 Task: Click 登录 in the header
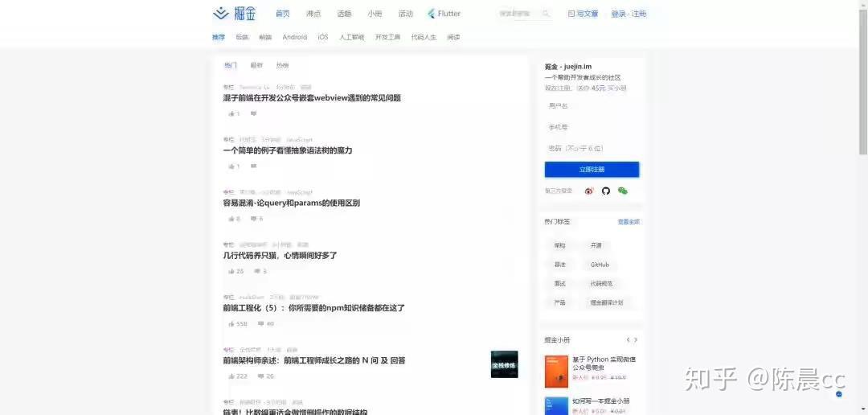[x=618, y=14]
